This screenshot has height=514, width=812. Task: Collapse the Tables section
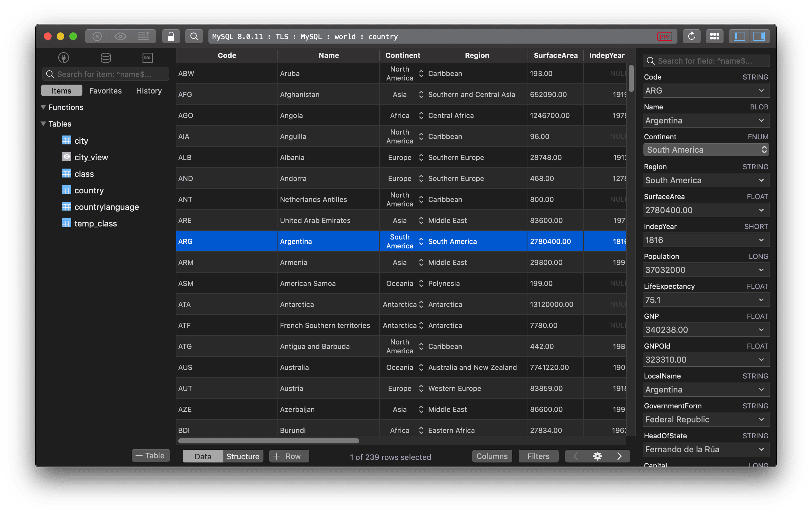coord(43,124)
